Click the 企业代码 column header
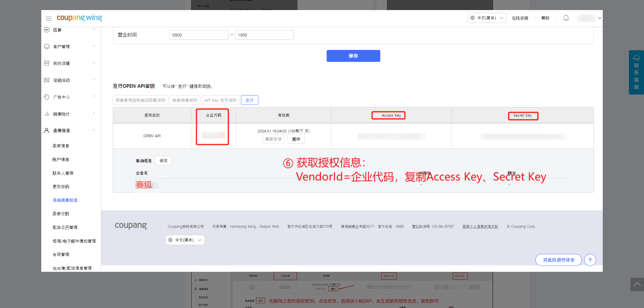The height and width of the screenshot is (308, 644). coord(213,115)
